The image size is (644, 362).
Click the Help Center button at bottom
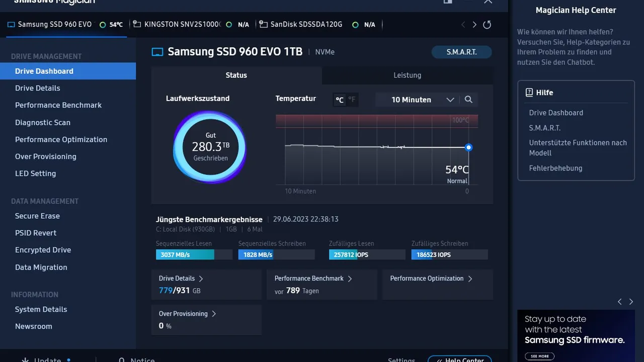coord(459,359)
